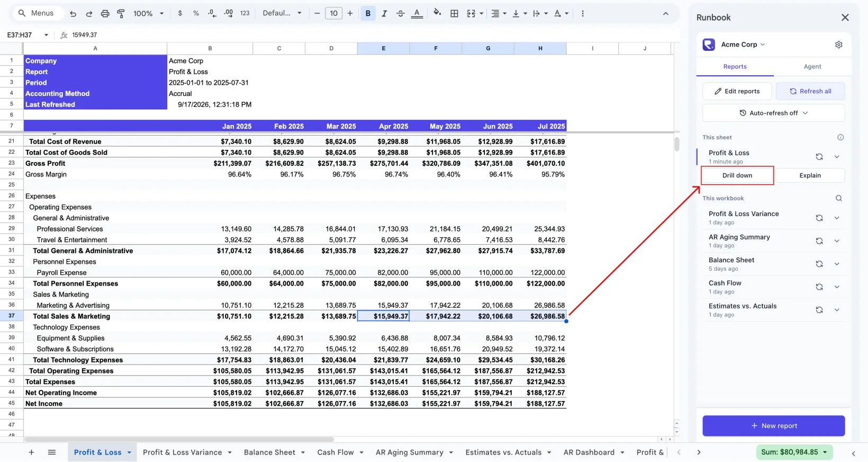Redo the last undone action
This screenshot has width=868, height=462.
pyautogui.click(x=89, y=13)
